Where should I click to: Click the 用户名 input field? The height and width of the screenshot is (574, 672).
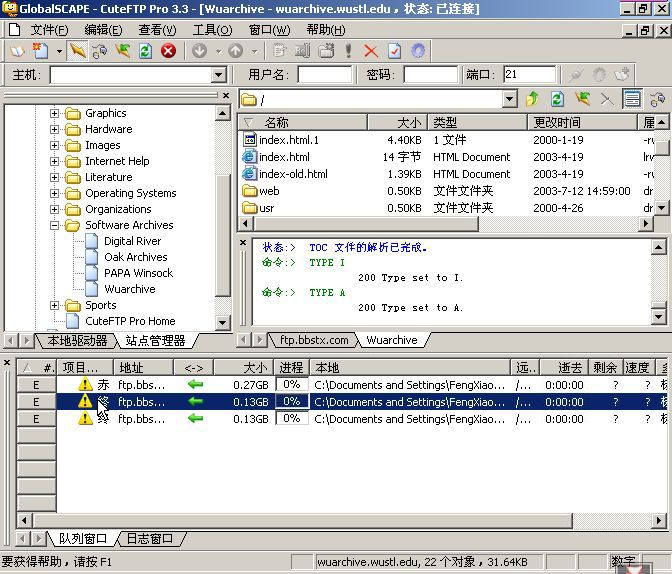[324, 75]
